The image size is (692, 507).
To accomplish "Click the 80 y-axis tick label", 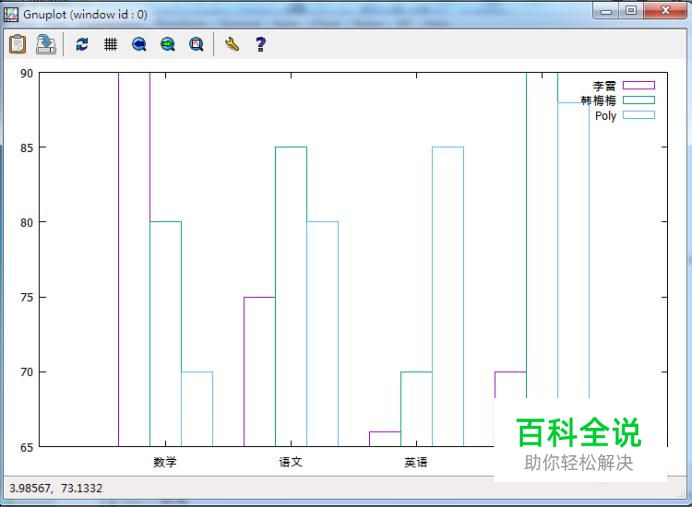I will [x=26, y=223].
